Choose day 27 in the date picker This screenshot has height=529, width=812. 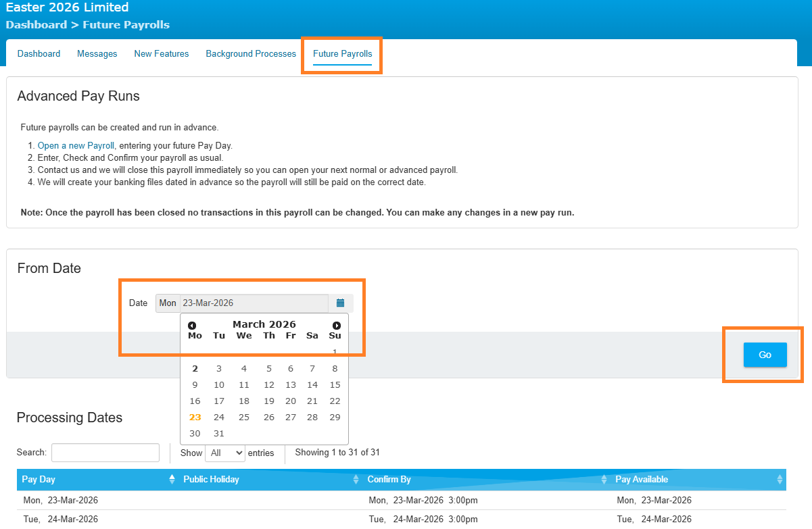pyautogui.click(x=291, y=418)
